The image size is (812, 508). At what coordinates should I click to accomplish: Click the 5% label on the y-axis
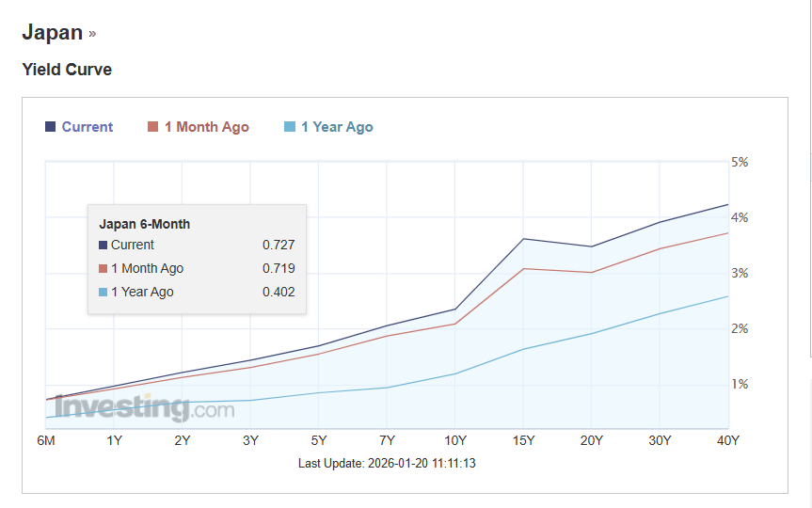740,162
